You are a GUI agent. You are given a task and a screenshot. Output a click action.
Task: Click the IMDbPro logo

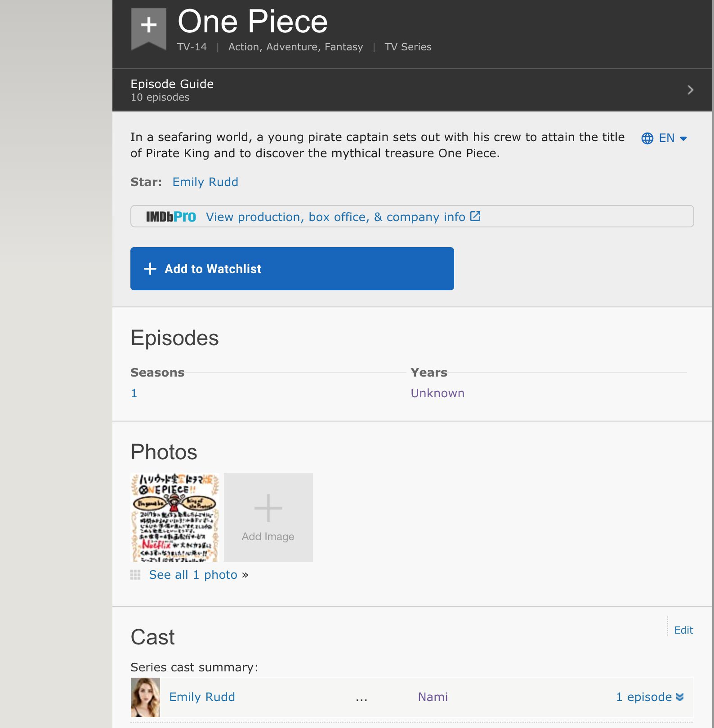[171, 217]
